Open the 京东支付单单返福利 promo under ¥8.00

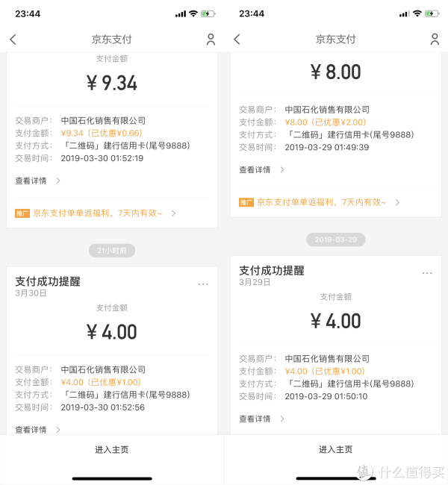[321, 202]
